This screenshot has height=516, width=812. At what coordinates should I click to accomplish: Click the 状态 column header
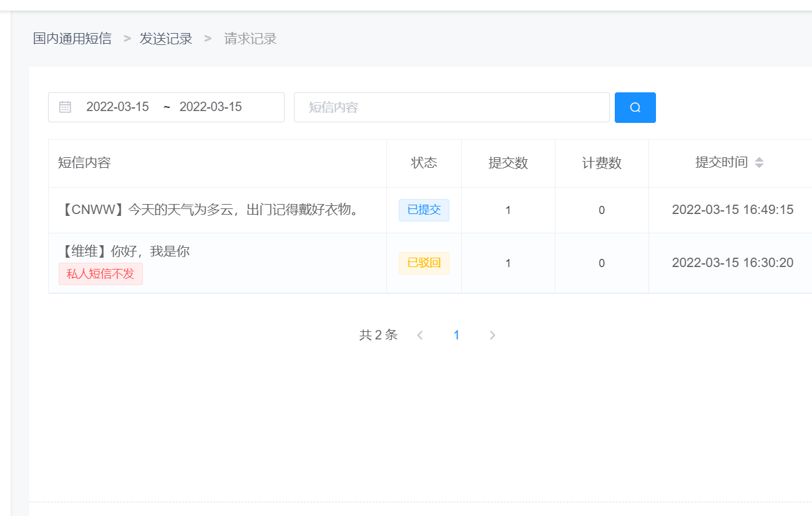(x=424, y=163)
